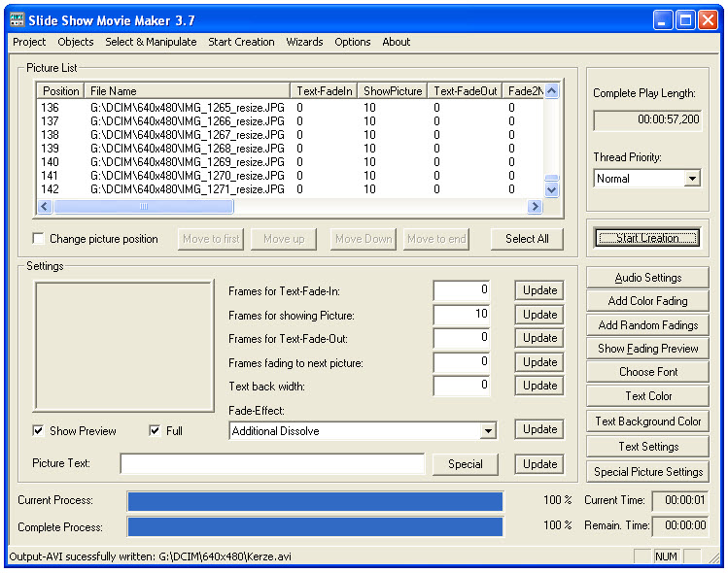Open Text Settings
This screenshot has height=573, width=728.
[x=647, y=447]
